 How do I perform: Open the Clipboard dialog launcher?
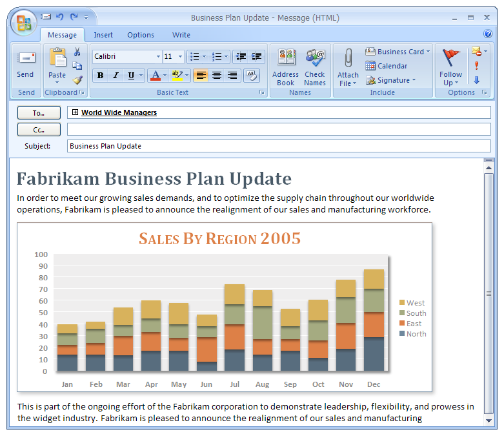83,92
